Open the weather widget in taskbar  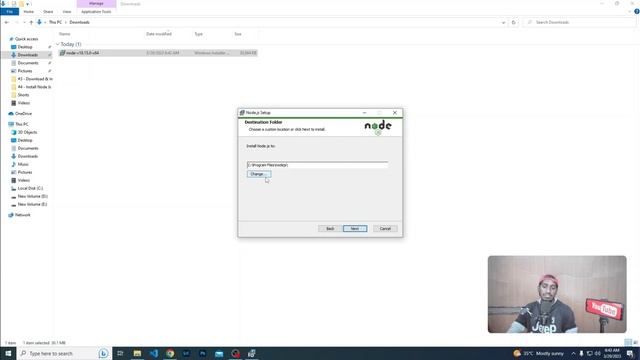tap(538, 353)
